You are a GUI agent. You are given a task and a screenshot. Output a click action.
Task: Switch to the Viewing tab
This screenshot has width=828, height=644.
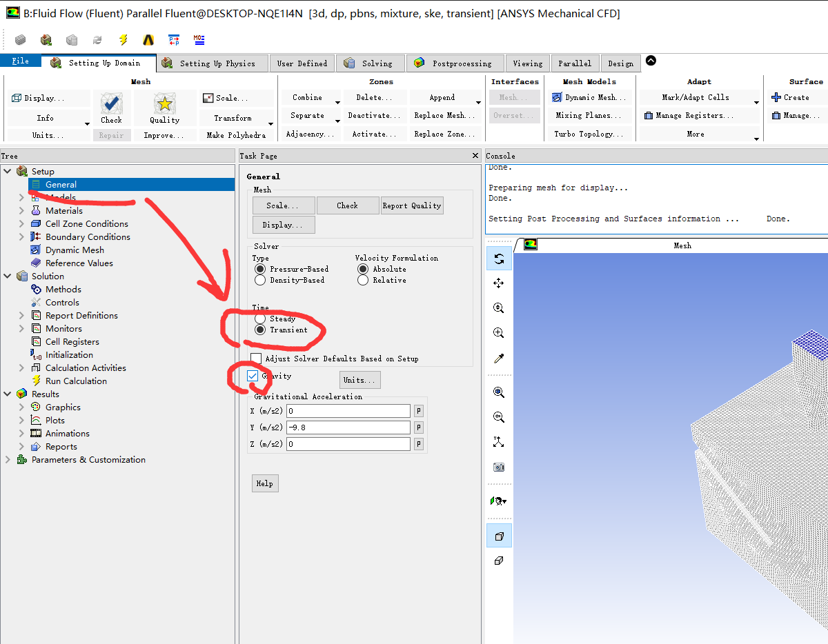[x=528, y=63]
